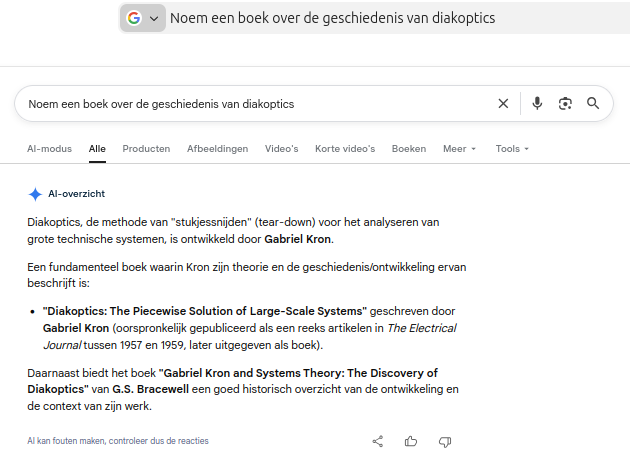Click the author name 'G.S. Bracewell'
The width and height of the screenshot is (630, 459).
tap(150, 389)
